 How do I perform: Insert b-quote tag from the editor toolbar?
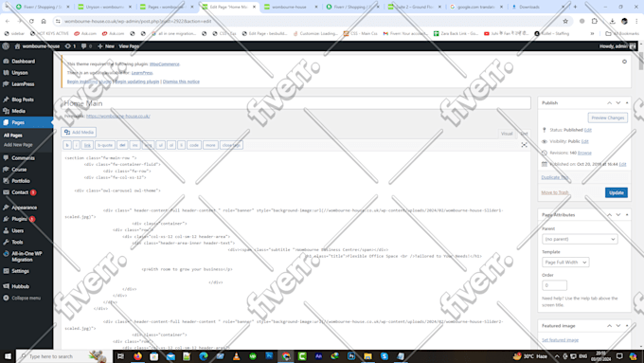(105, 145)
